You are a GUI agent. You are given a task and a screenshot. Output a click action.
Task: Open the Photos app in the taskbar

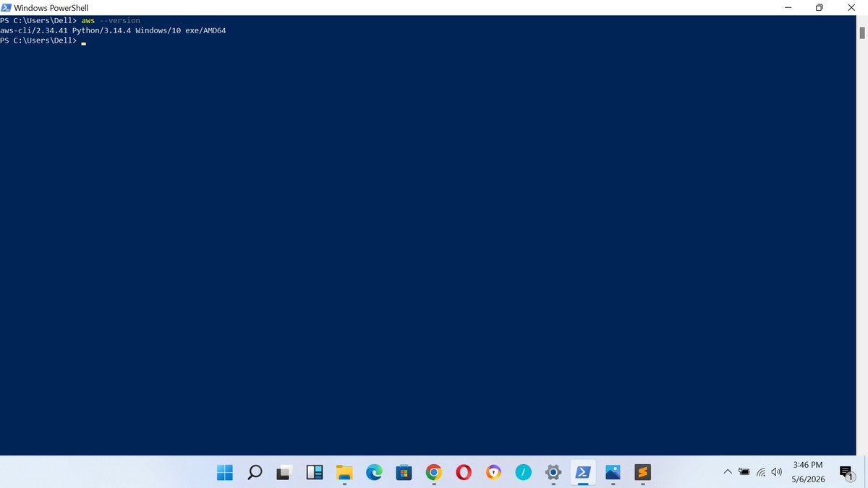(x=613, y=472)
